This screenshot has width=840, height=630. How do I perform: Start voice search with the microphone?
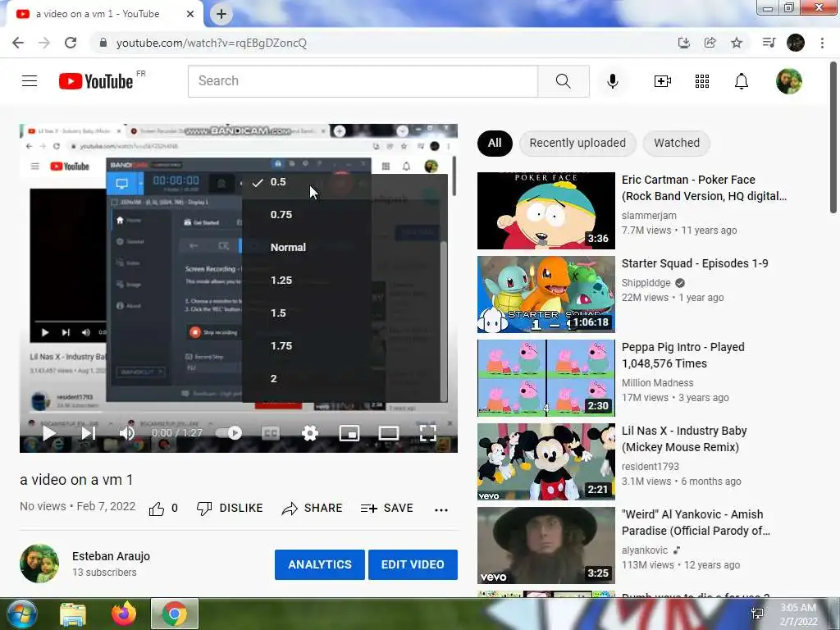click(x=613, y=81)
